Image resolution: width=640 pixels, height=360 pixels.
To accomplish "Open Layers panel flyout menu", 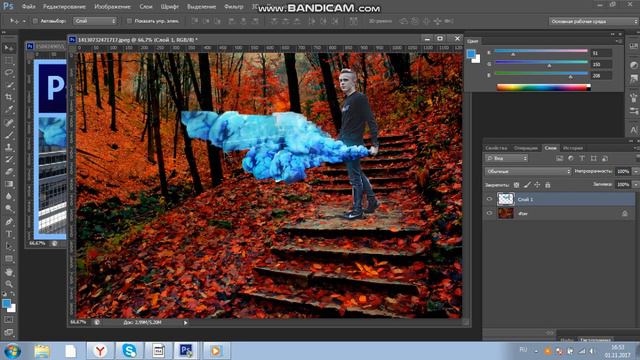I will pyautogui.click(x=636, y=148).
